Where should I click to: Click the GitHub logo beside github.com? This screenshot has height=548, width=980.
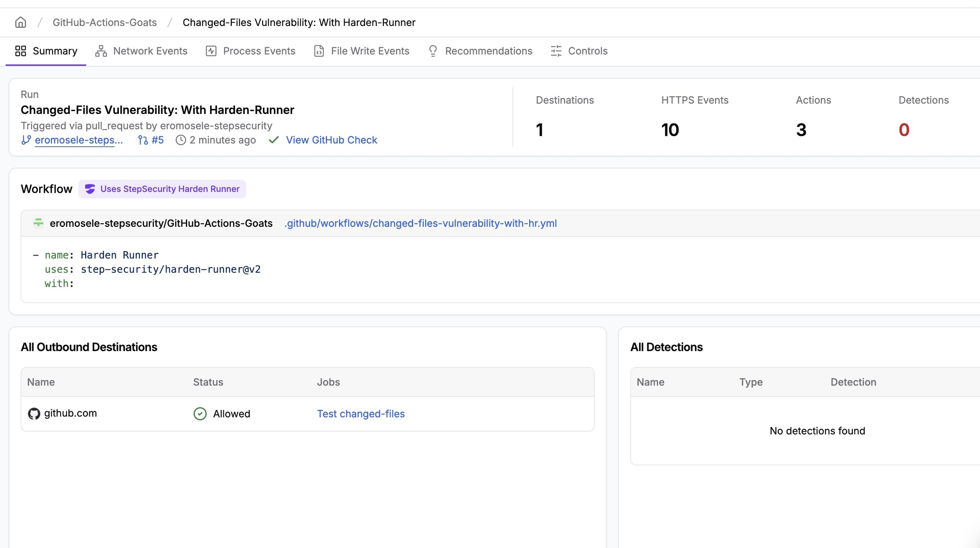(34, 414)
